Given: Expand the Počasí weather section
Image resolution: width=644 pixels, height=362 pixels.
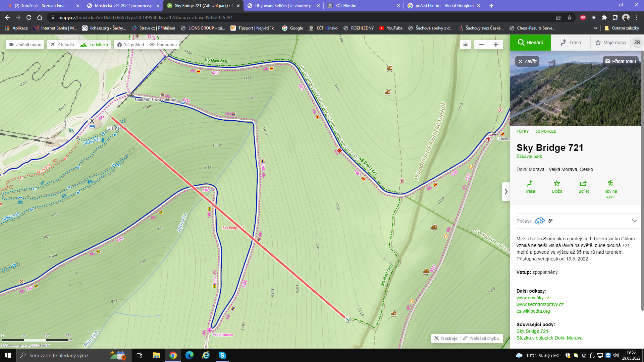Looking at the screenshot, I should pyautogui.click(x=634, y=221).
